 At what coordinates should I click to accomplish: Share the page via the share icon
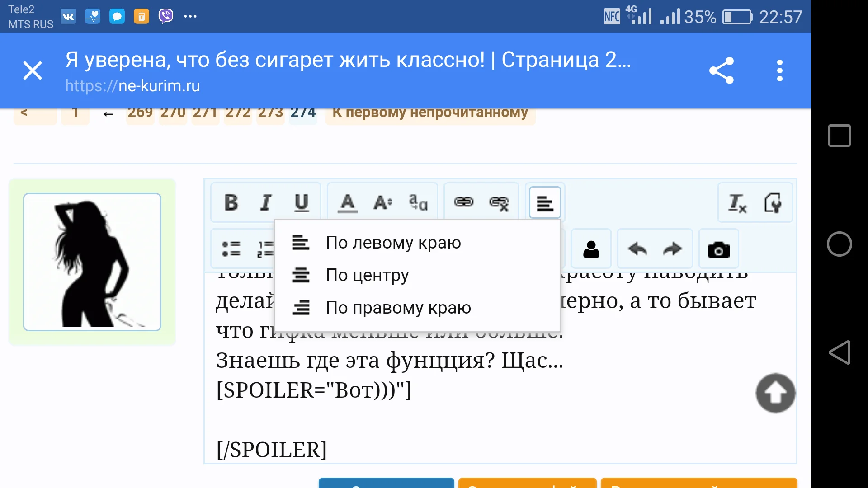pos(721,70)
